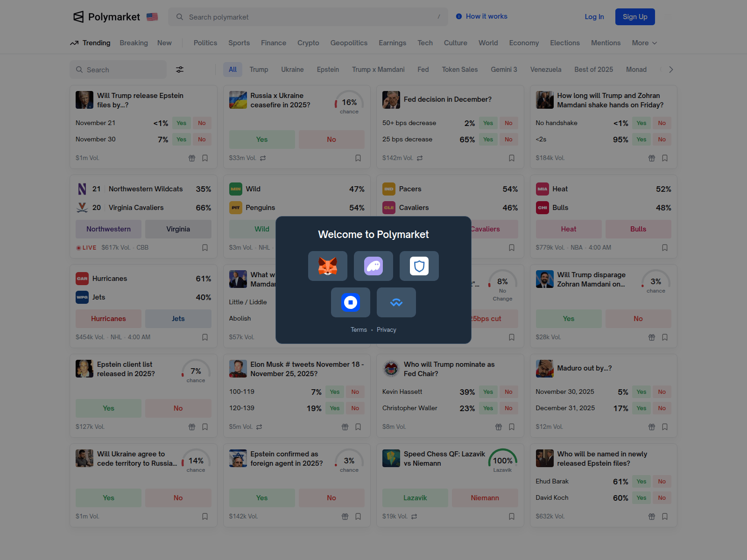Click 16% chance gauge on ceasefire card
The width and height of the screenshot is (747, 560).
tap(349, 103)
